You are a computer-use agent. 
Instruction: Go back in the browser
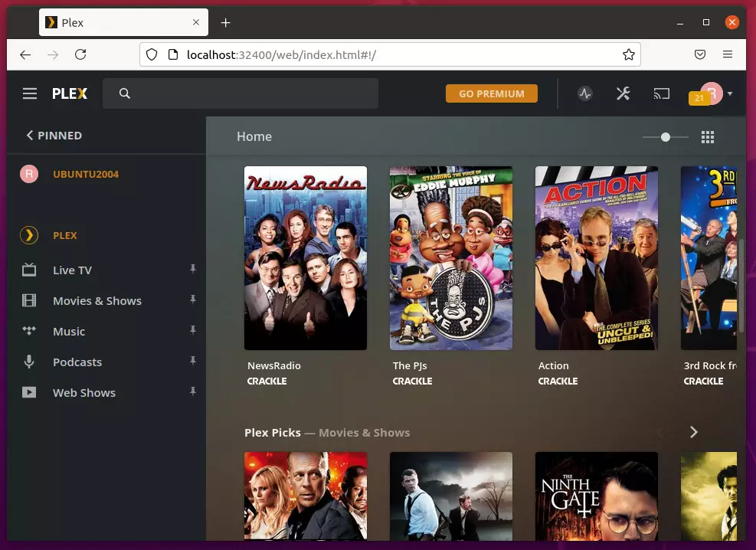(25, 54)
